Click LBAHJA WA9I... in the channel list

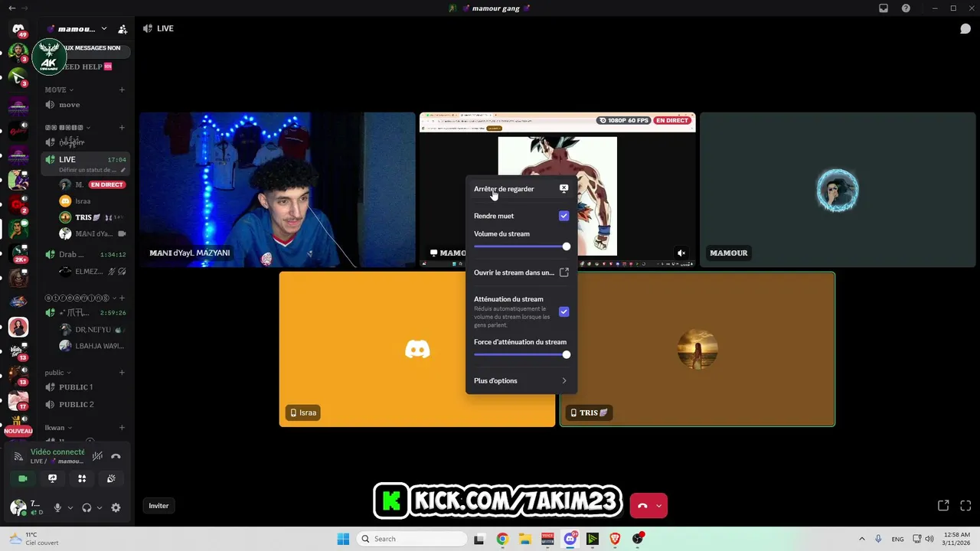90,346
